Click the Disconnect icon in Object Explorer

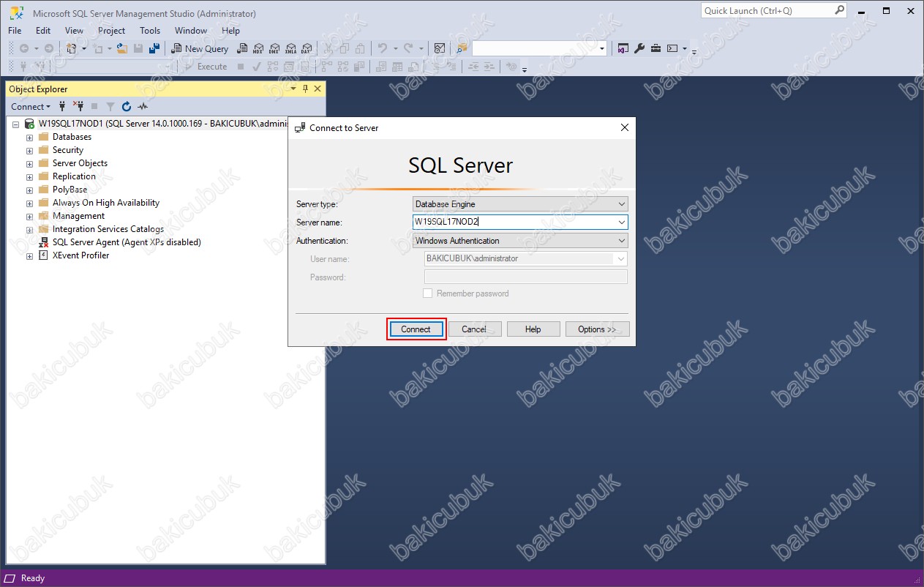78,107
